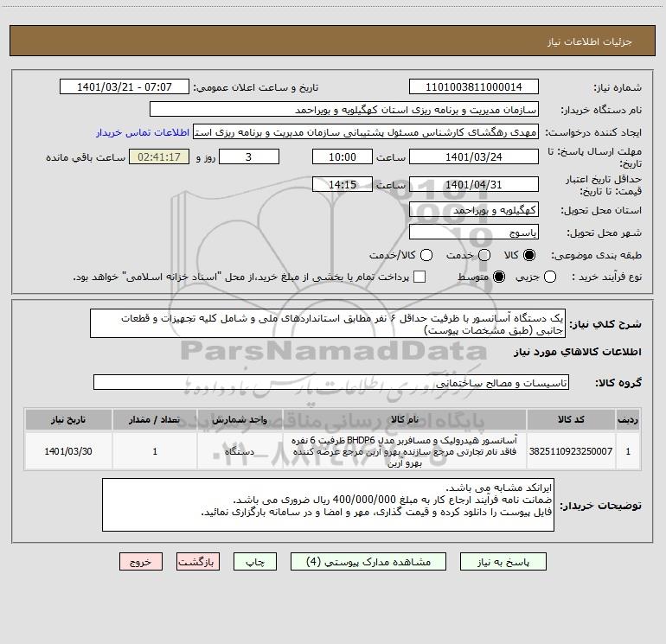Viewport: 666px width, 644px height.
Task: Click the response deadline date 1401/03/24
Action: (474, 156)
